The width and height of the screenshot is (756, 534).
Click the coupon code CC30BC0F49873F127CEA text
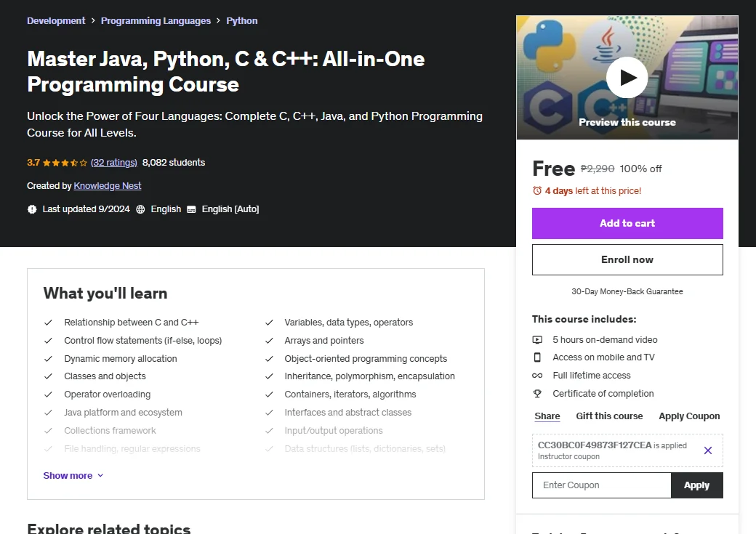click(595, 445)
